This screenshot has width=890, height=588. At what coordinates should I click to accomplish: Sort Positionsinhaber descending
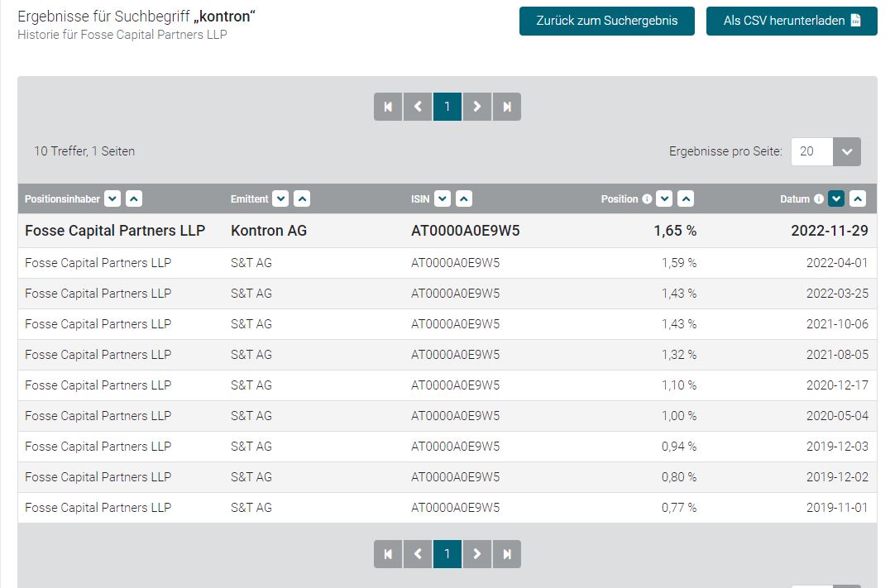coord(112,198)
